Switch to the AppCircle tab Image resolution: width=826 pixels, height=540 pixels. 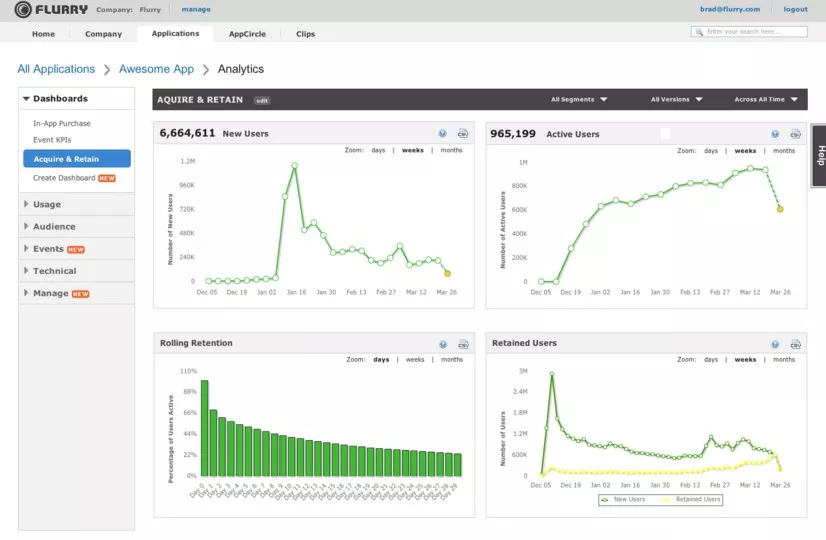point(247,34)
